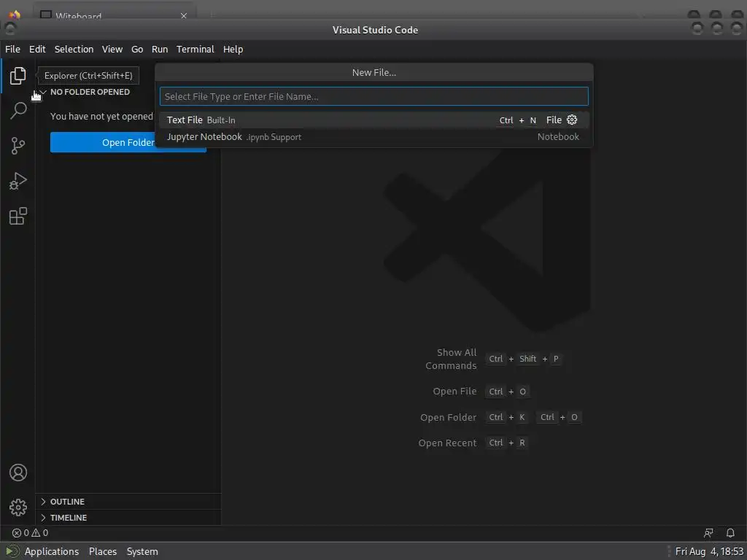Viewport: 747px width, 560px height.
Task: Open the Places menu in desktop panel
Action: (102, 551)
